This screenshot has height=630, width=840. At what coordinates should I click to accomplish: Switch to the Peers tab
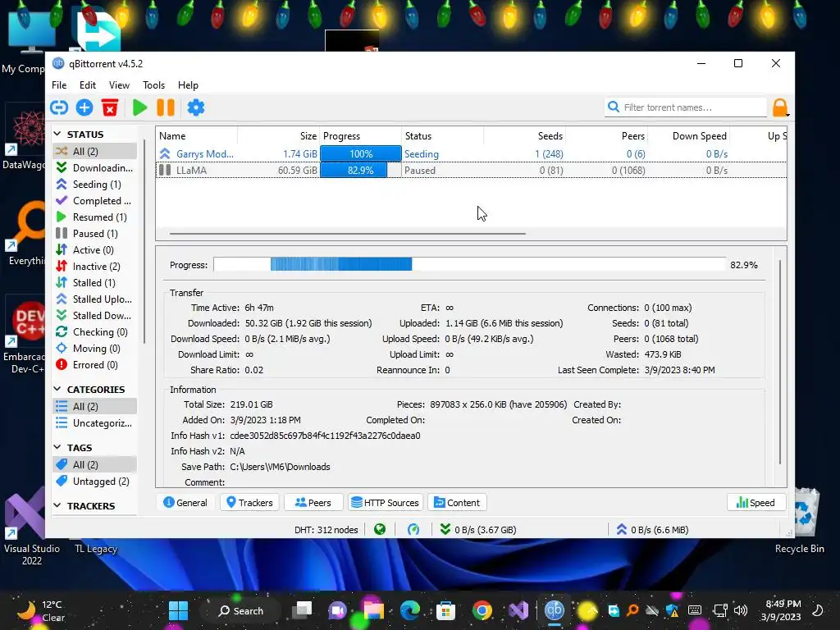313,503
